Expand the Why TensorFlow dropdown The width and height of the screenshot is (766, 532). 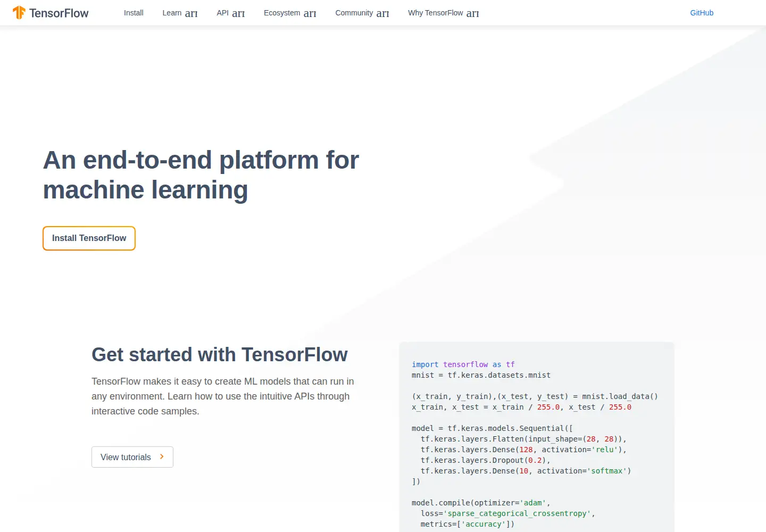[x=444, y=13]
